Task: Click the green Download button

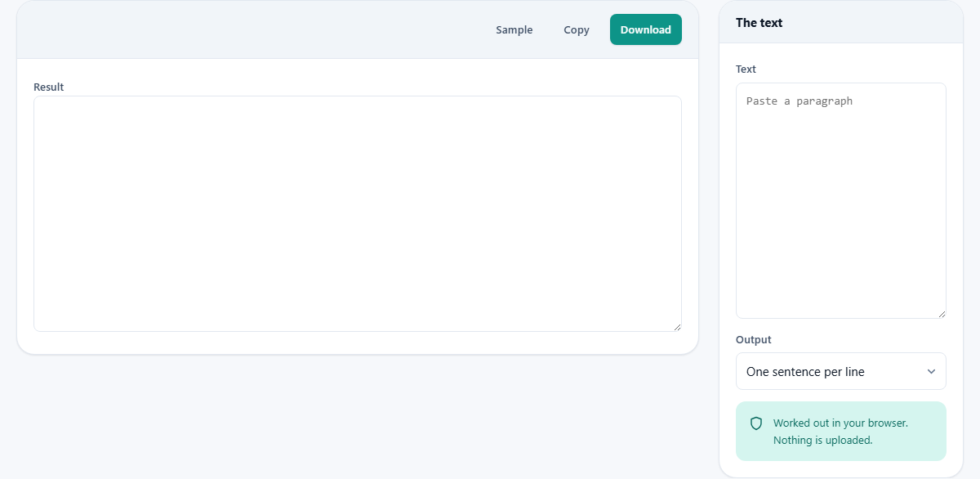Action: tap(646, 29)
